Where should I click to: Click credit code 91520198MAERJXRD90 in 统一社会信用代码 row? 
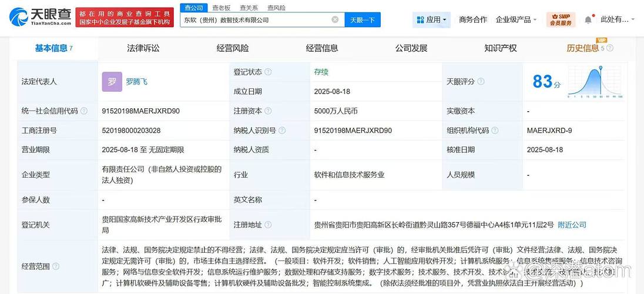[x=141, y=111]
